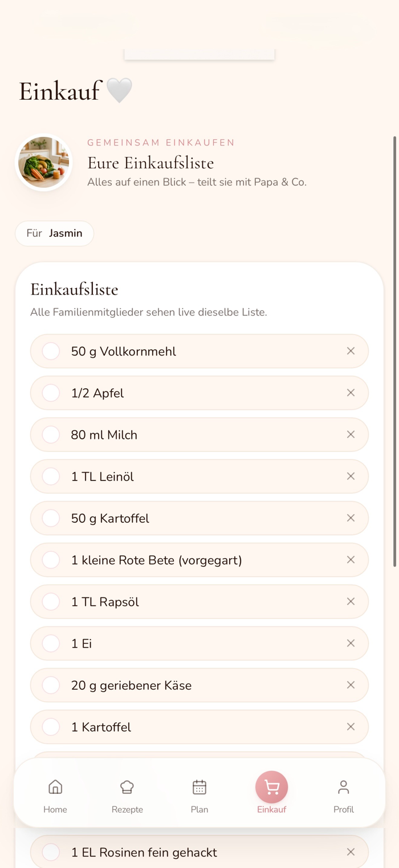This screenshot has width=399, height=868.
Task: Tick the 1 Ei checkbox
Action: coord(51,643)
